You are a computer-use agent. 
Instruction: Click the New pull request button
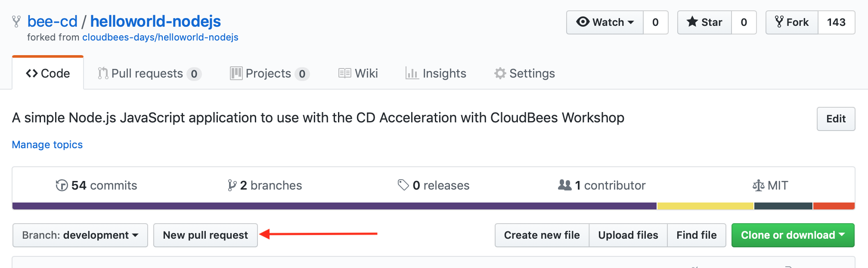(205, 235)
